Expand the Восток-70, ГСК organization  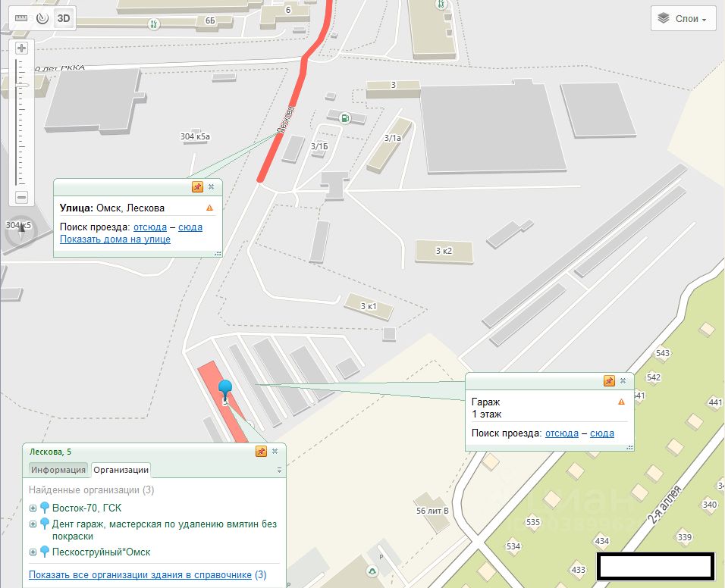coord(33,508)
